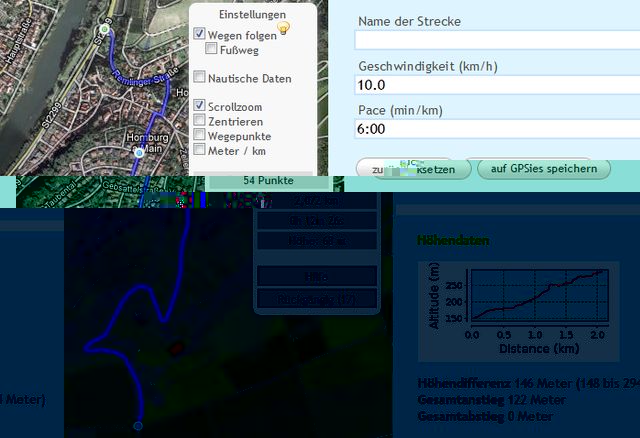Select the Pace (min/km) input field
Screen dimensions: 640x438
(x=497, y=129)
